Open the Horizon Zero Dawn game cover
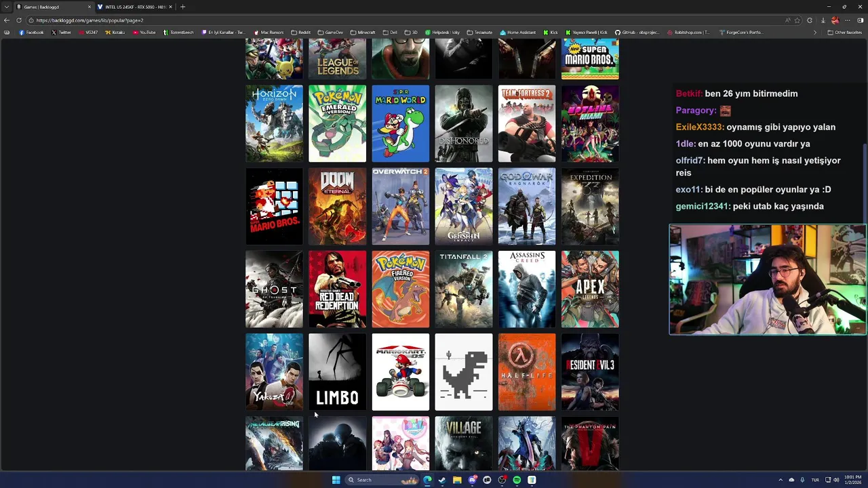The height and width of the screenshot is (488, 868). (x=274, y=123)
